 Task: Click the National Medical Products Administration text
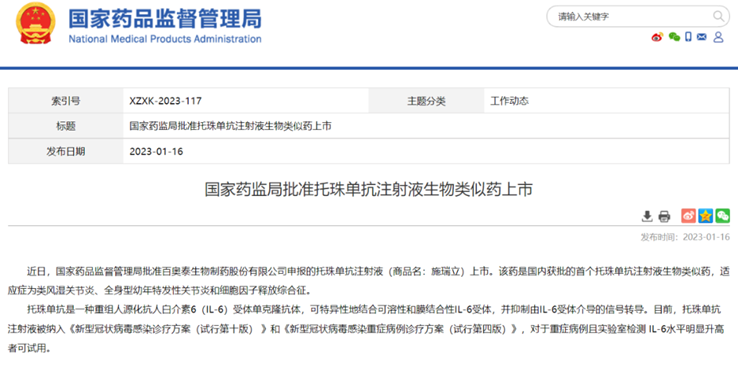(165, 39)
